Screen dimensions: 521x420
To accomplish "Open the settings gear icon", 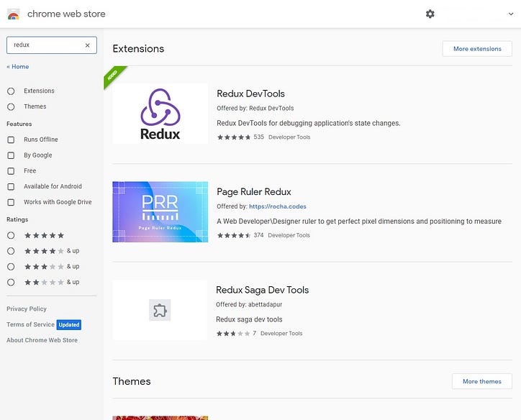I will point(430,14).
